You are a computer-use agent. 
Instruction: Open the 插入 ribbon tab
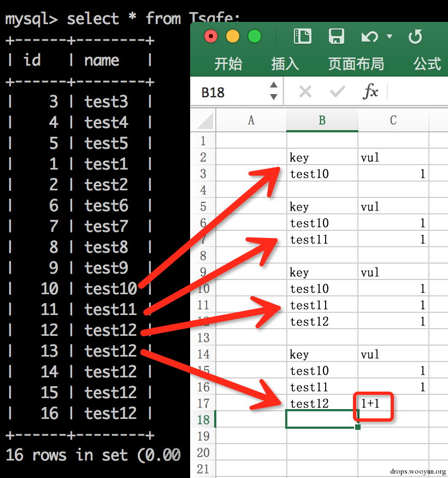285,64
